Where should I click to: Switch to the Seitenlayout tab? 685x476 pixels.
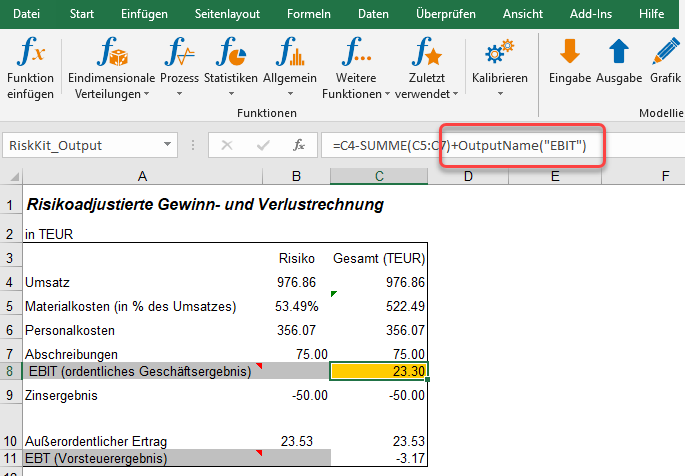tap(227, 14)
